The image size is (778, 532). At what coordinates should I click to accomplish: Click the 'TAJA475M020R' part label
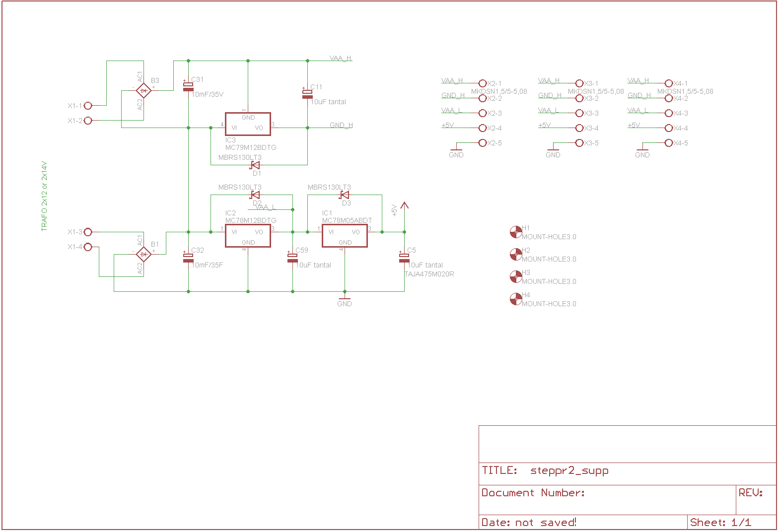tap(429, 274)
